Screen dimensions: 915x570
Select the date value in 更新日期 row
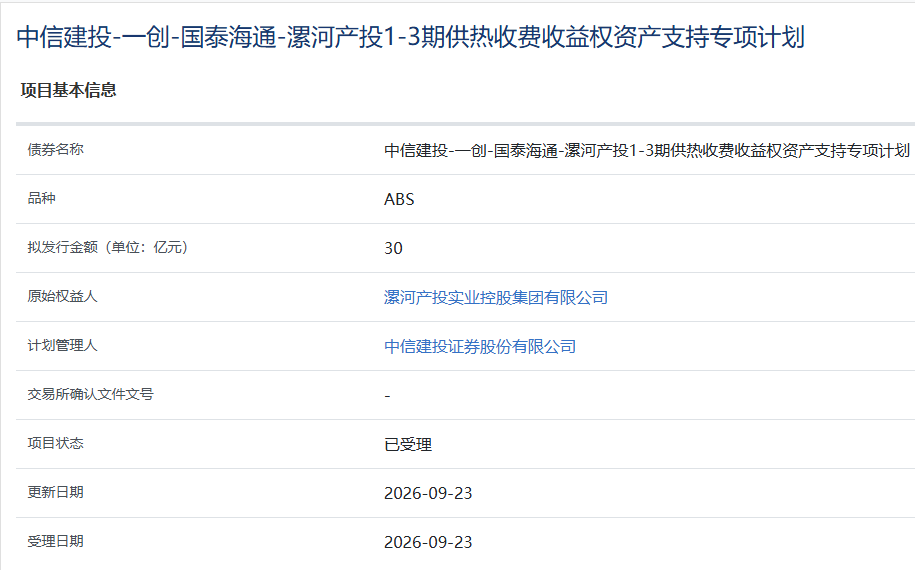tap(428, 494)
